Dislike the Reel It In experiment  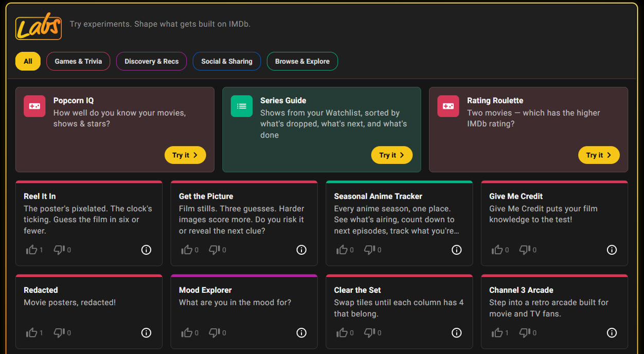(x=59, y=250)
